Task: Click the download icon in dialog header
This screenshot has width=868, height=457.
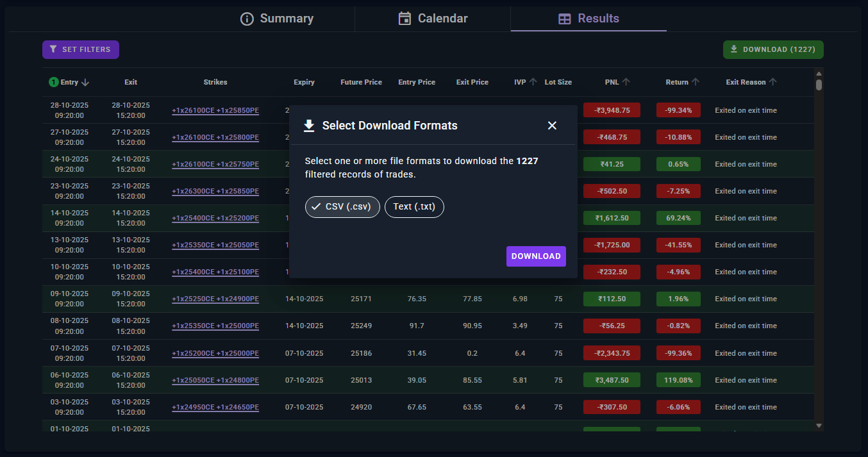Action: pos(309,126)
